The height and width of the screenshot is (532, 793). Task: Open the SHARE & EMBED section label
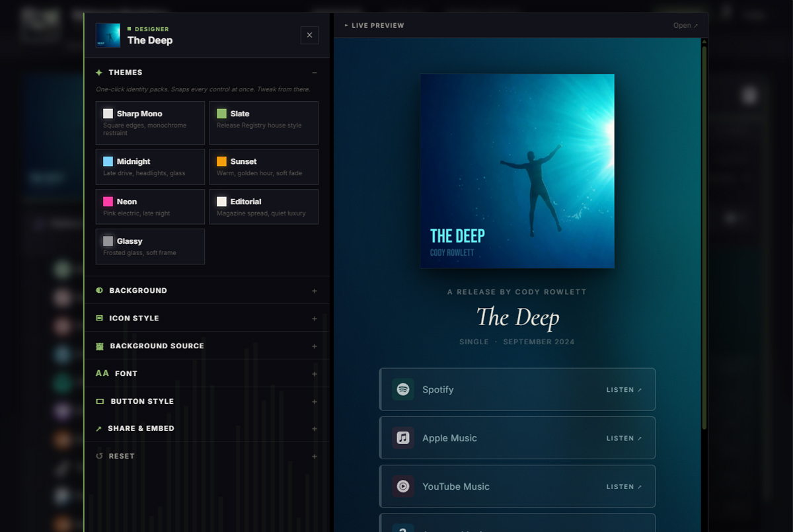[x=141, y=429]
